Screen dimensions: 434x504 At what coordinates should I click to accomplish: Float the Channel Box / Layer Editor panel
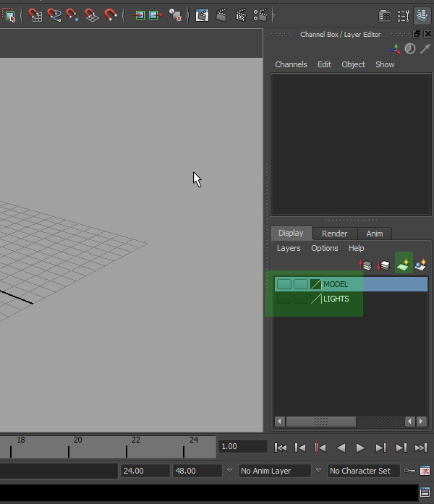click(417, 34)
